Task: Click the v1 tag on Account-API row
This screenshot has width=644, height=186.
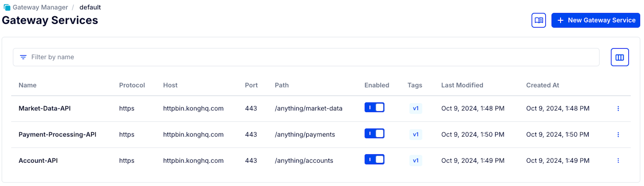Action: pos(416,161)
